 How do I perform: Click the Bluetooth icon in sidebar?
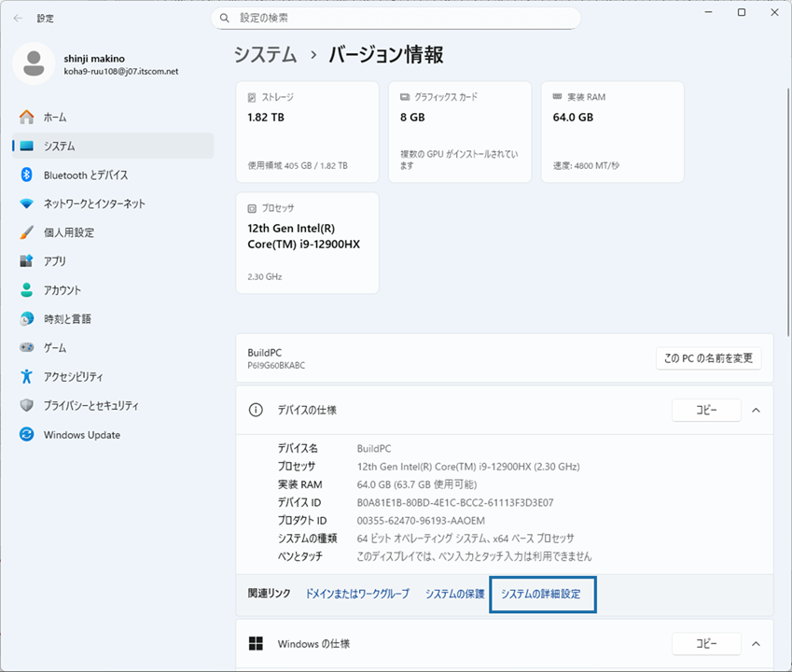pyautogui.click(x=27, y=175)
